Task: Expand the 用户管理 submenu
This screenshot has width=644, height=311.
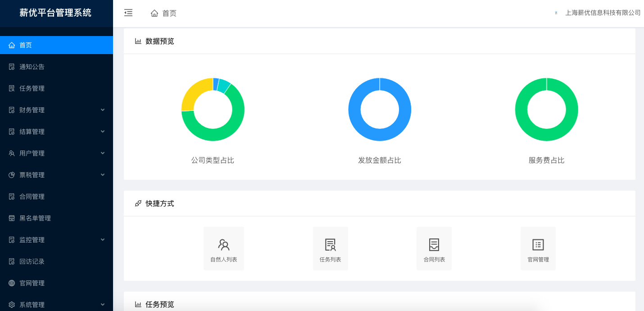Action: point(103,153)
